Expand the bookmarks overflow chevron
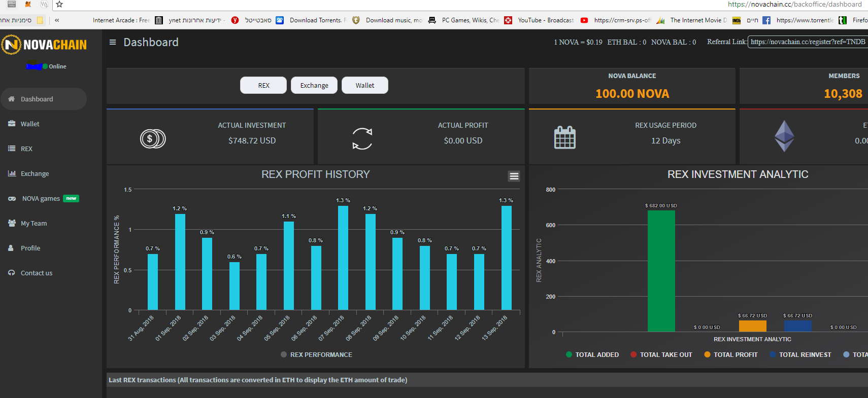Screen dimensions: 868x398 [57, 20]
